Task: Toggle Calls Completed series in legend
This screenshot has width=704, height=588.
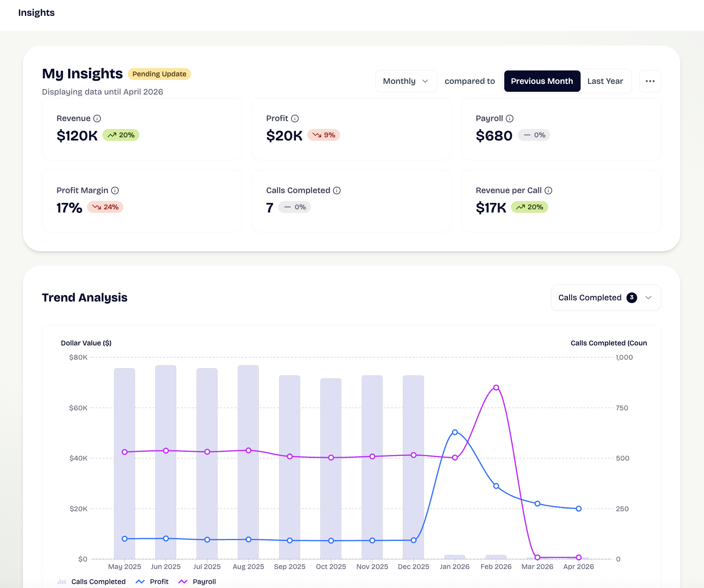Action: coord(98,582)
